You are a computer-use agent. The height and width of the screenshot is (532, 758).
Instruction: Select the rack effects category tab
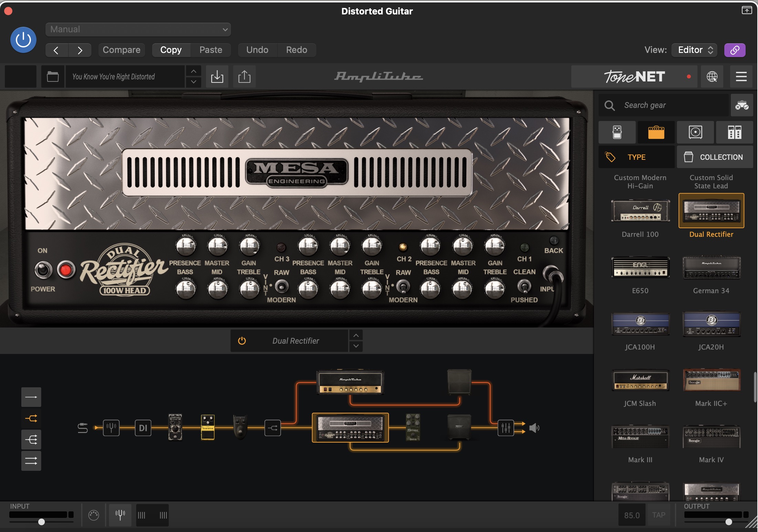[x=735, y=132]
